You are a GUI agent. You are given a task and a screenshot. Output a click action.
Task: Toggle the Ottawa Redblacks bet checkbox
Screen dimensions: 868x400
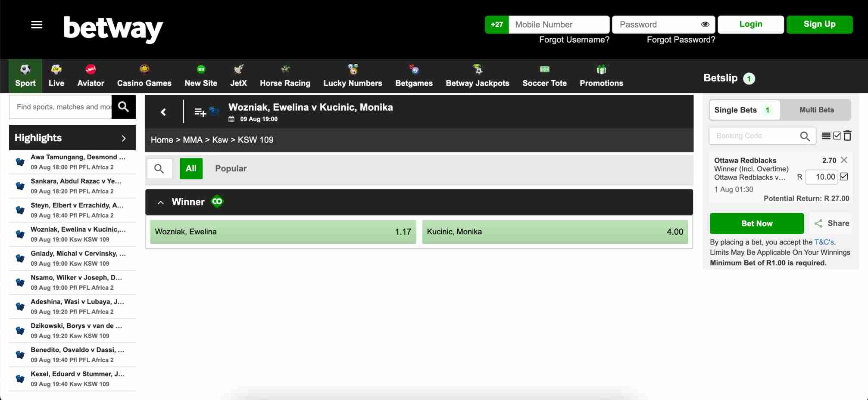pos(844,177)
